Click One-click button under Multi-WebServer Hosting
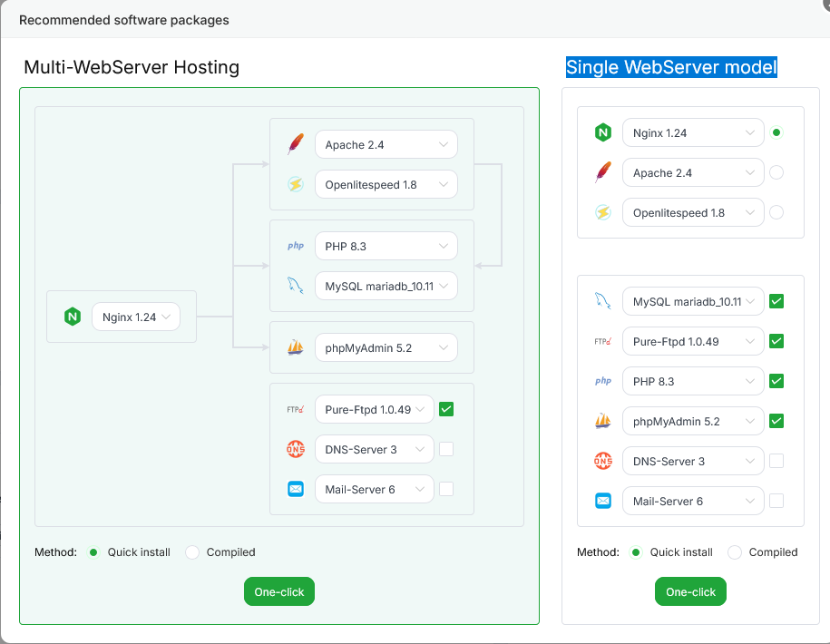This screenshot has height=644, width=830. coord(279,592)
